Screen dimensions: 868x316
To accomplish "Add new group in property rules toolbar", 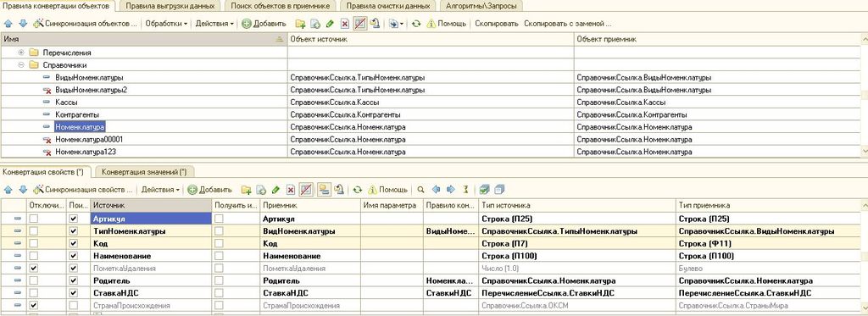I will (x=247, y=189).
